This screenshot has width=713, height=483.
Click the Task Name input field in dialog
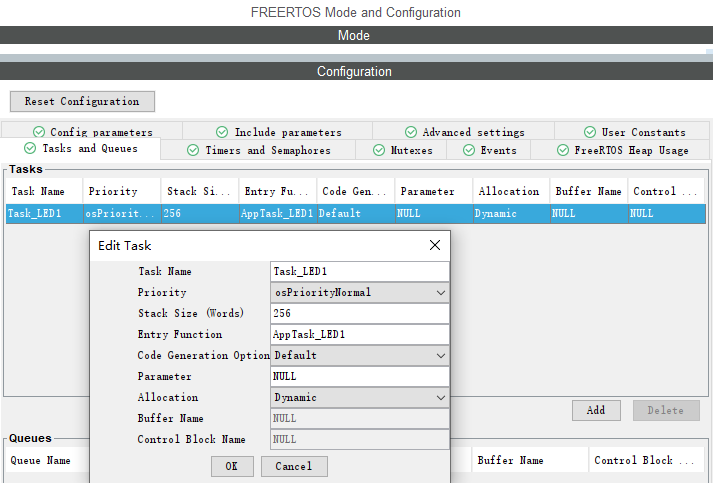click(360, 272)
